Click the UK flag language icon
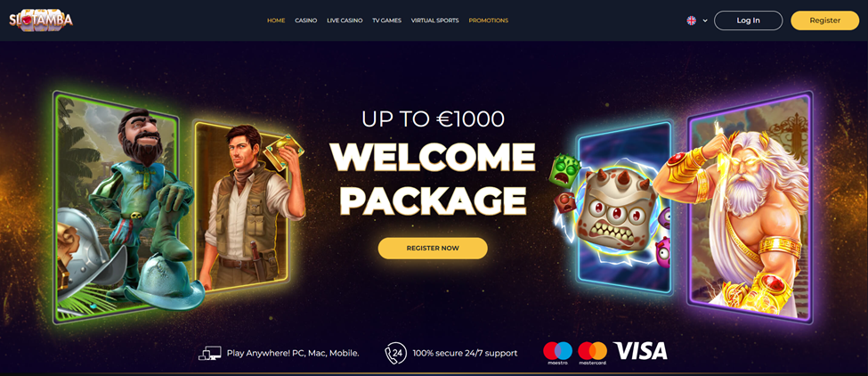The image size is (868, 376). point(692,20)
